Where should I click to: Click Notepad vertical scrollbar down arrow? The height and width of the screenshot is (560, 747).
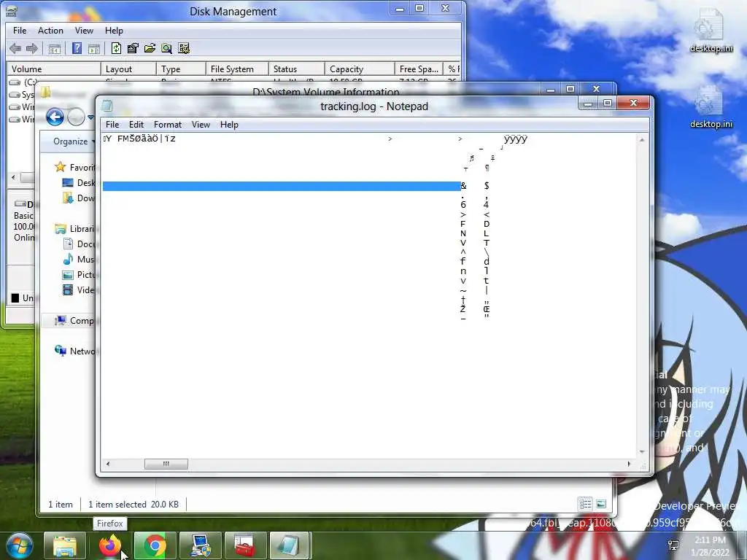click(642, 451)
